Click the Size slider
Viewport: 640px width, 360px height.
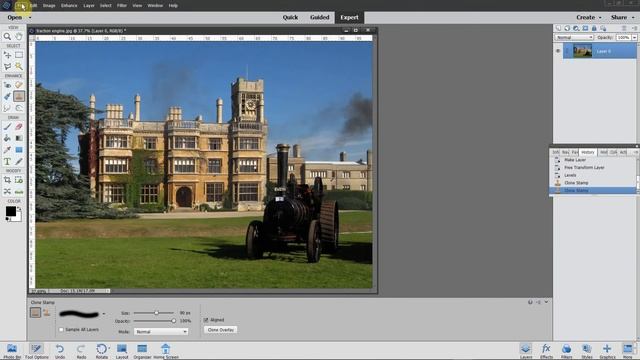(x=154, y=313)
